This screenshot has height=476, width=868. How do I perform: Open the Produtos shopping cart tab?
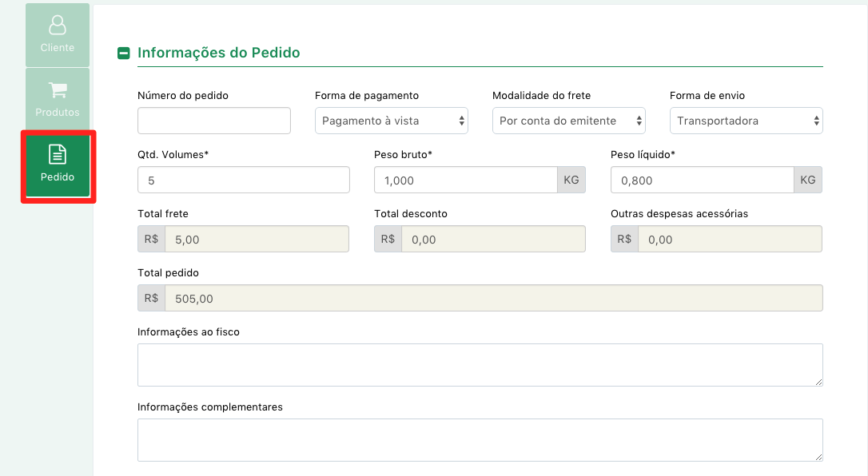click(x=58, y=99)
